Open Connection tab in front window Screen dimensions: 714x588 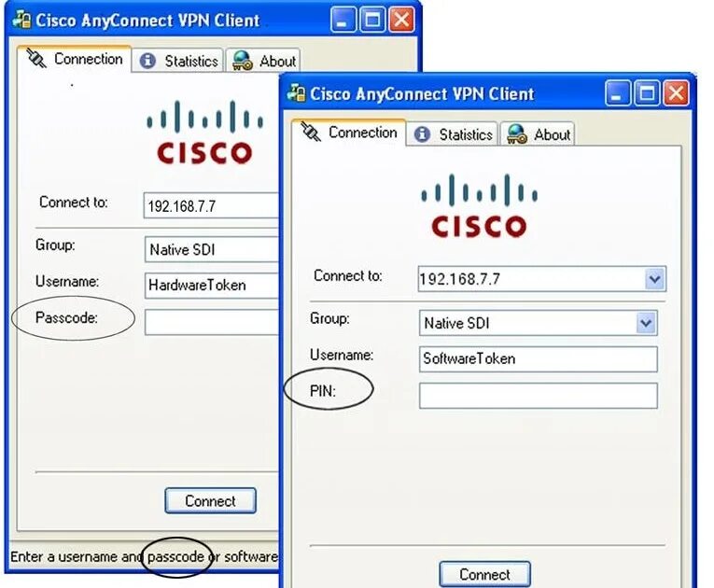[x=348, y=133]
